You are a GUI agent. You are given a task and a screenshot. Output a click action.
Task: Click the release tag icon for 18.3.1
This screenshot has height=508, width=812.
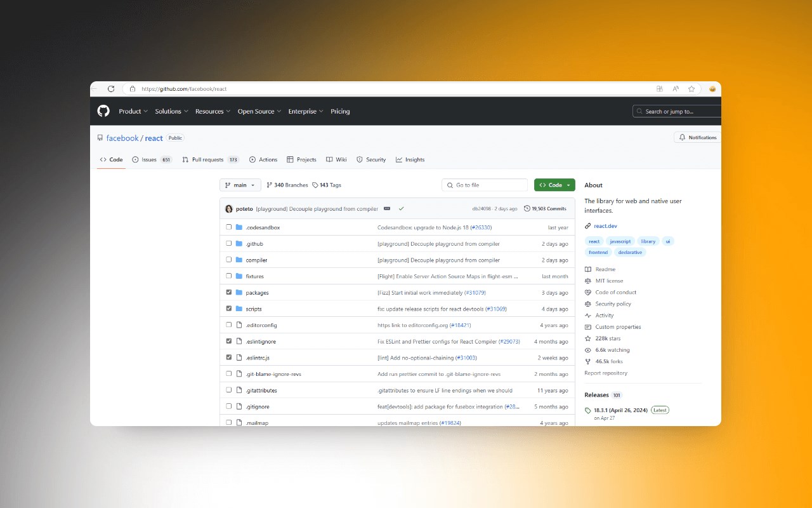click(x=588, y=411)
